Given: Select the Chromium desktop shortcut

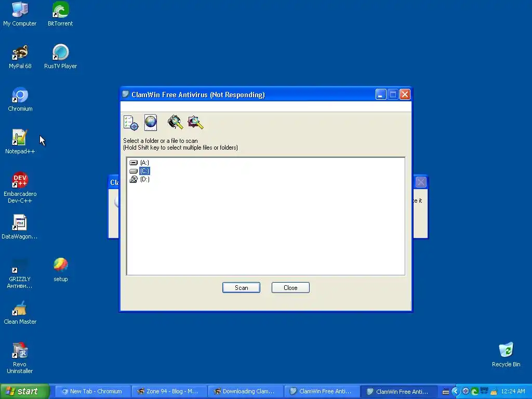Looking at the screenshot, I should 20,99.
